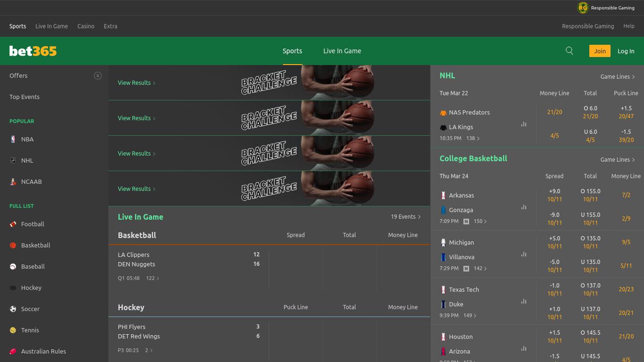Screen dimensions: 644x362
Task: Select the NCAAB icon in the sidebar
Action: pos(13,181)
